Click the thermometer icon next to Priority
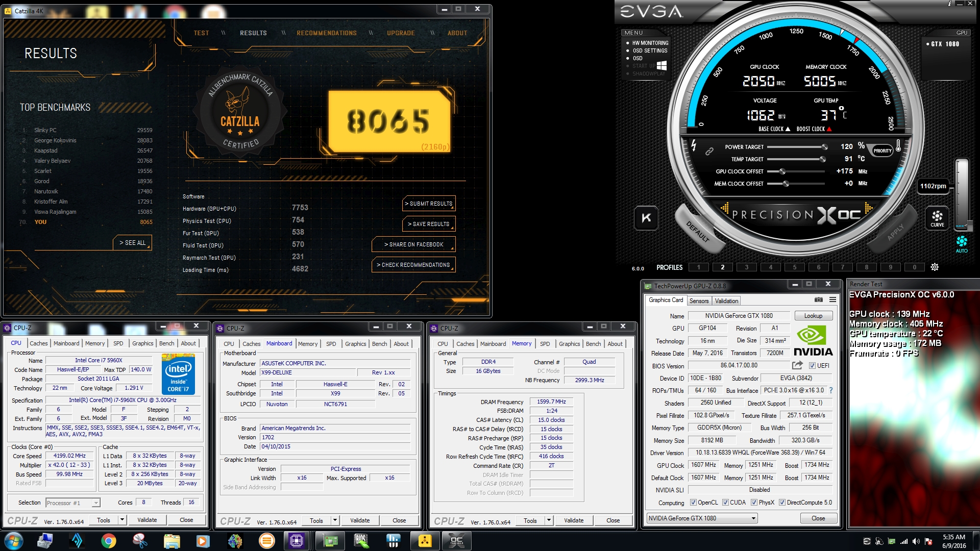The width and height of the screenshot is (980, 551). tap(898, 146)
